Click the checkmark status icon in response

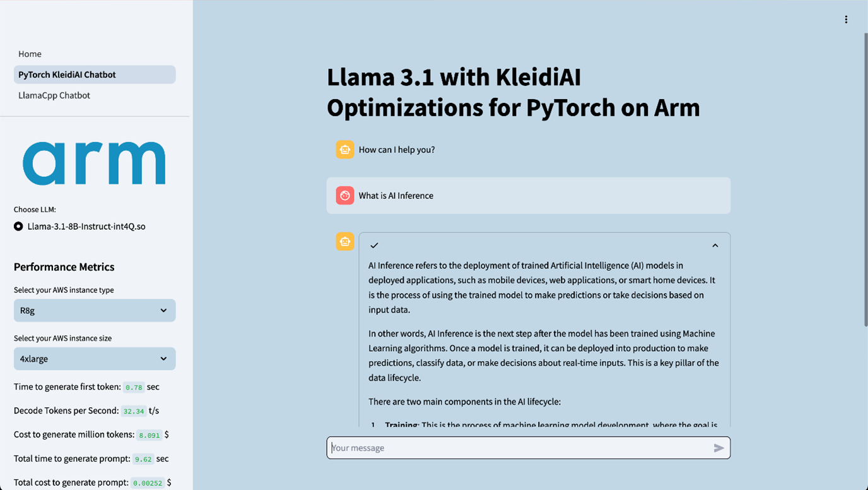pyautogui.click(x=374, y=245)
